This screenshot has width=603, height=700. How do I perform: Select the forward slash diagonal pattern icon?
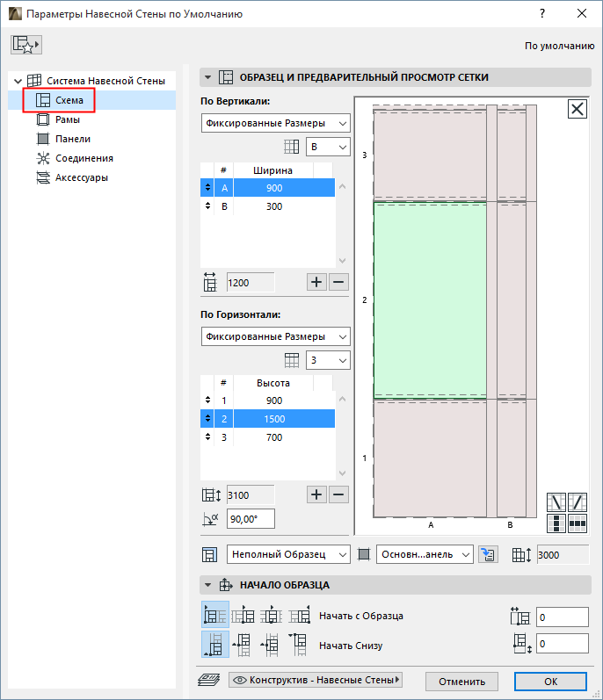[578, 502]
